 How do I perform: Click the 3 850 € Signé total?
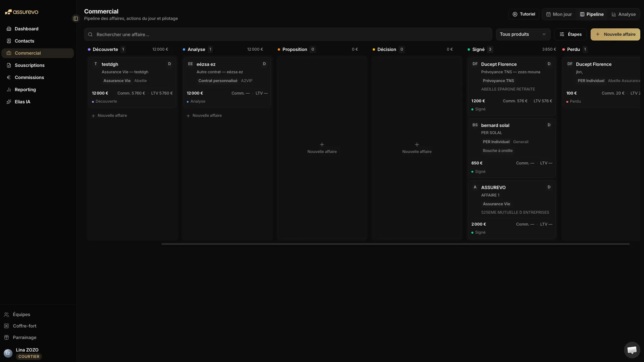coord(549,49)
